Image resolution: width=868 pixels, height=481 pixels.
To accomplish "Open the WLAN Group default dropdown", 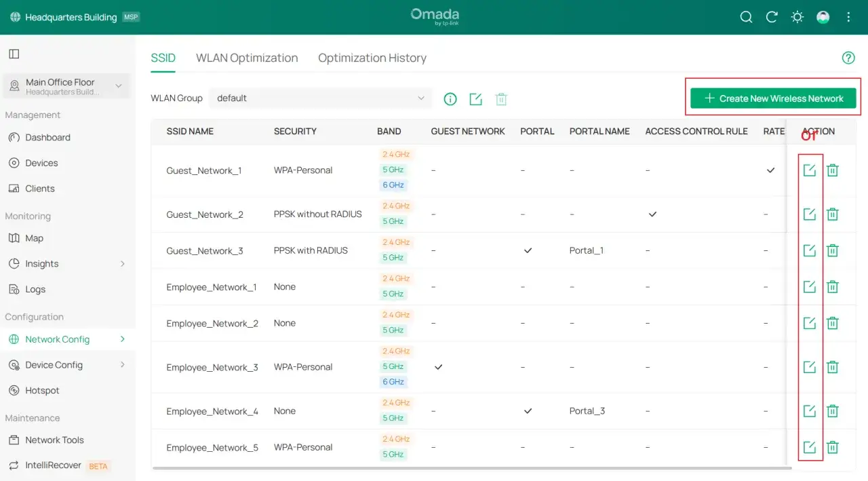I will pos(320,98).
